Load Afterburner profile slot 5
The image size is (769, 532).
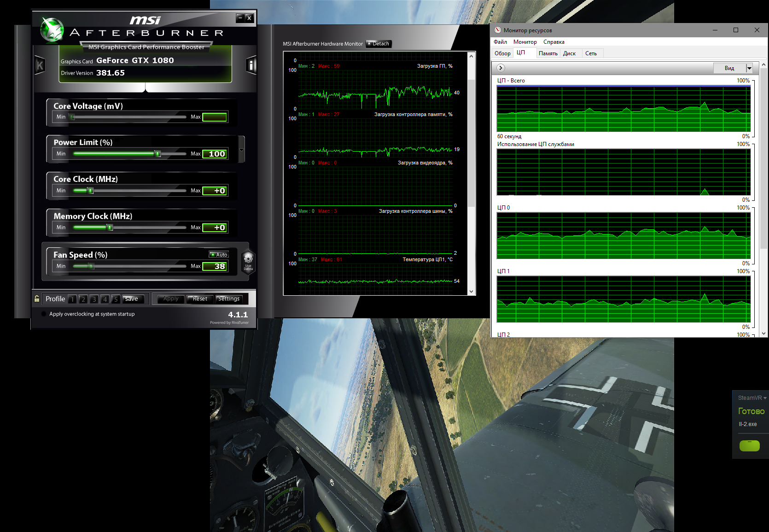[116, 299]
